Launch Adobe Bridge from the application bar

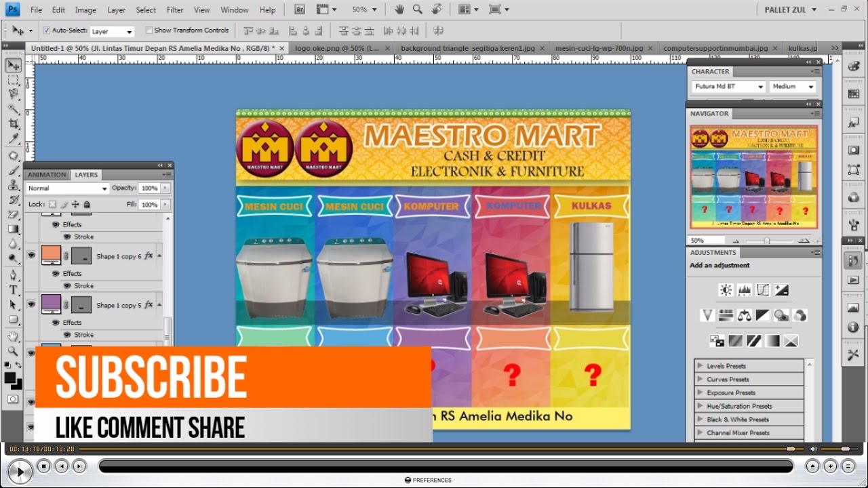(300, 9)
